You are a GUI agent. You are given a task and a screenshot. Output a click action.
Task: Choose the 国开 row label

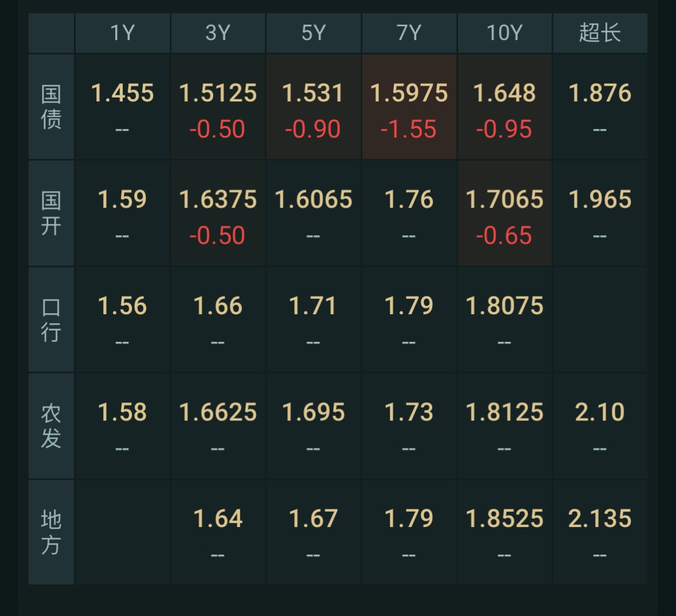[51, 213]
